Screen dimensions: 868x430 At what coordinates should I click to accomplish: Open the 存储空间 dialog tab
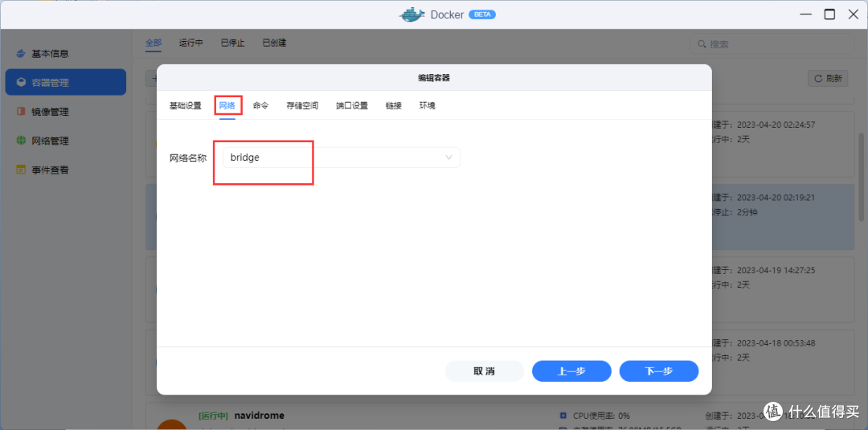[302, 106]
